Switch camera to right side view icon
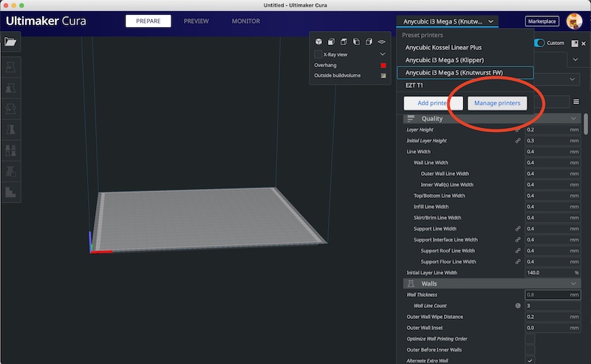The width and height of the screenshot is (591, 364). (x=369, y=41)
